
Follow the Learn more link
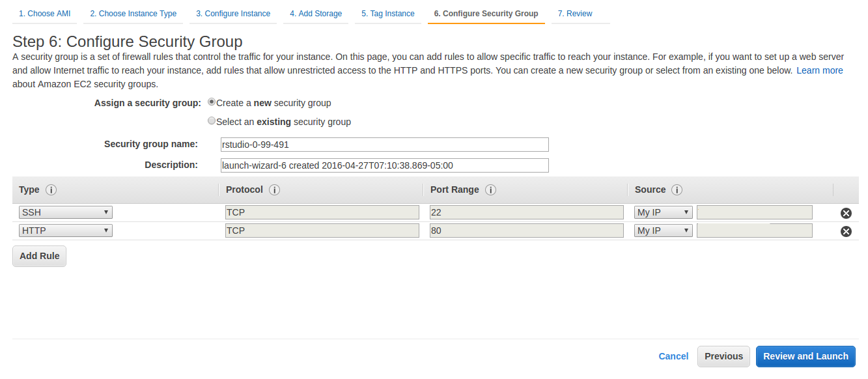pyautogui.click(x=820, y=70)
